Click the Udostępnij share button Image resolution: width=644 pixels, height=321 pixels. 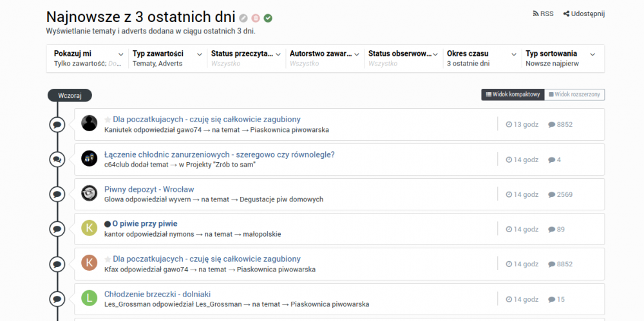click(x=583, y=14)
